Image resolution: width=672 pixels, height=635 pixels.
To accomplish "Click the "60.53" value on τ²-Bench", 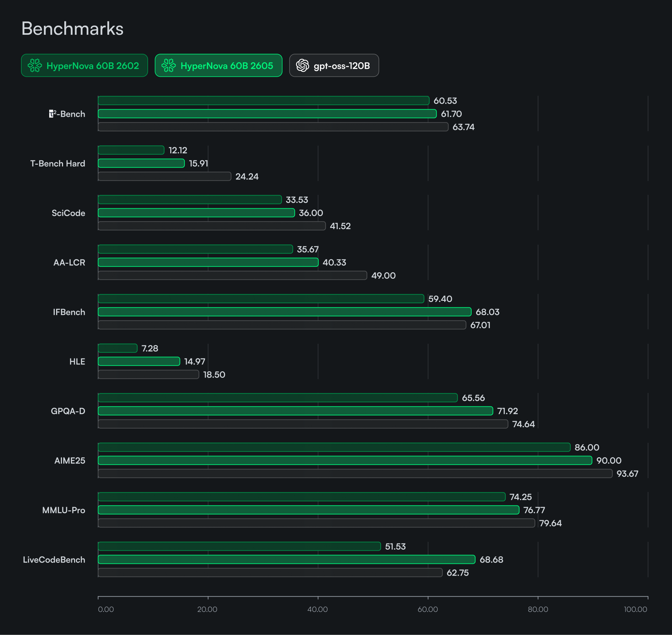I will tap(445, 101).
